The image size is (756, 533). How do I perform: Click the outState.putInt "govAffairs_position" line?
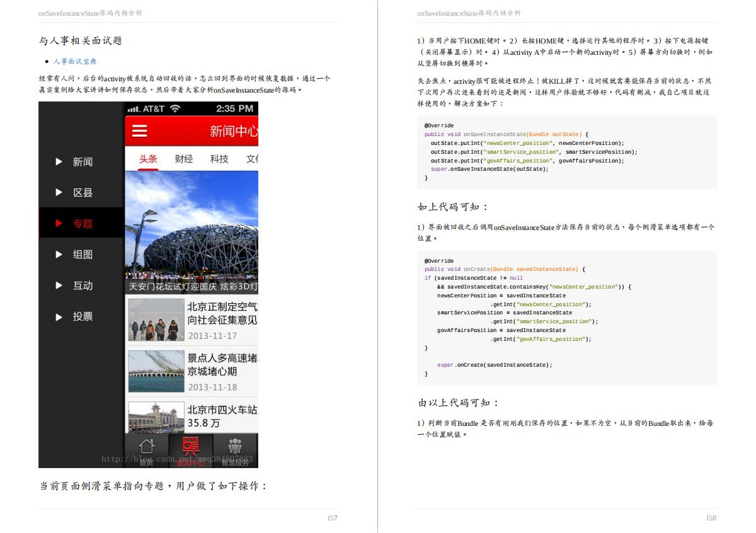pyautogui.click(x=527, y=161)
